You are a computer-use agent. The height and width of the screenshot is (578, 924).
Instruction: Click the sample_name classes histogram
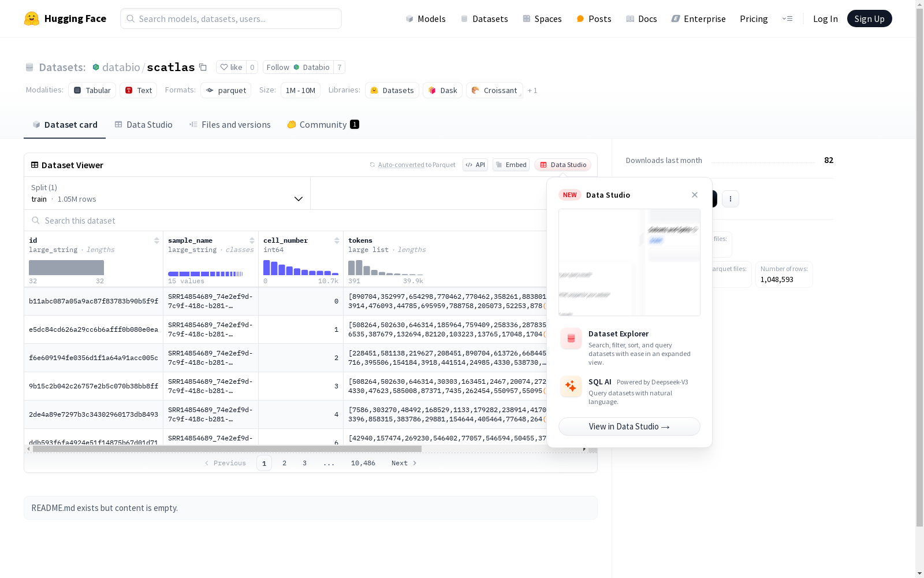(x=206, y=273)
